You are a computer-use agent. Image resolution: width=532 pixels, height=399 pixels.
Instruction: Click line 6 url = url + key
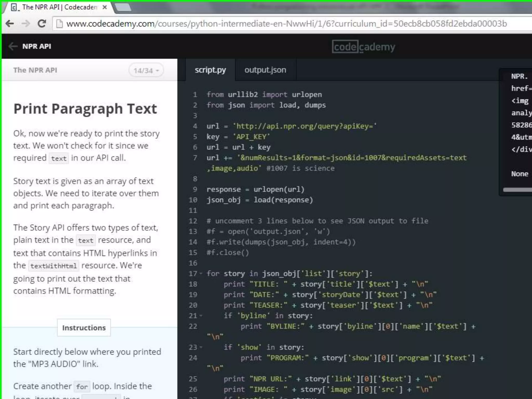(238, 147)
